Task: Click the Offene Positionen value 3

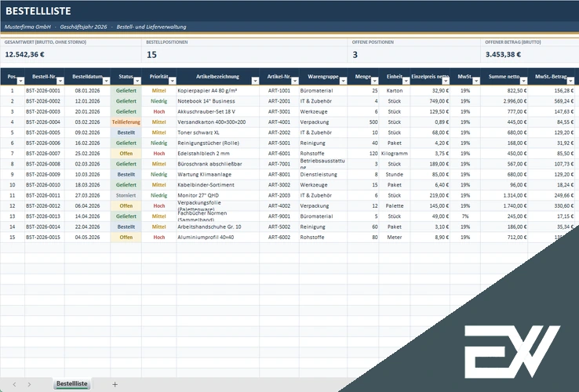Action: pos(355,55)
